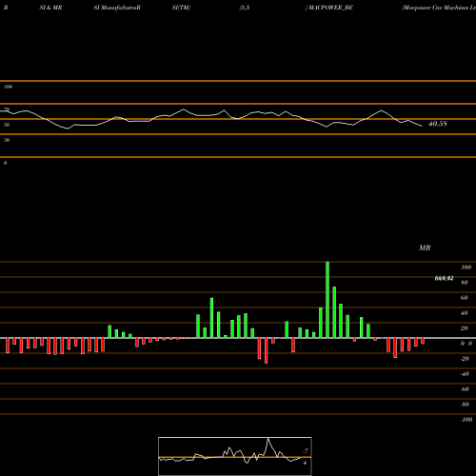Click the RSI axis label 0 on left
The image size is (476, 476).
(x=5, y=163)
